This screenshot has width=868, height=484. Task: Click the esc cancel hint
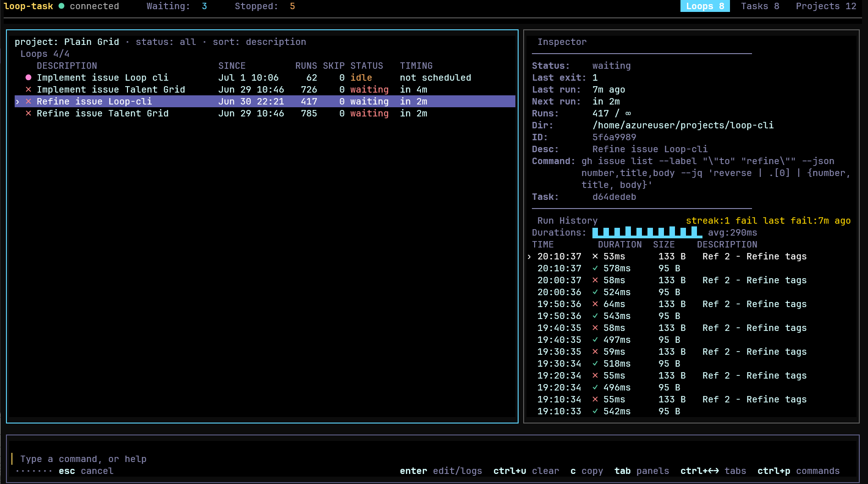tap(86, 471)
